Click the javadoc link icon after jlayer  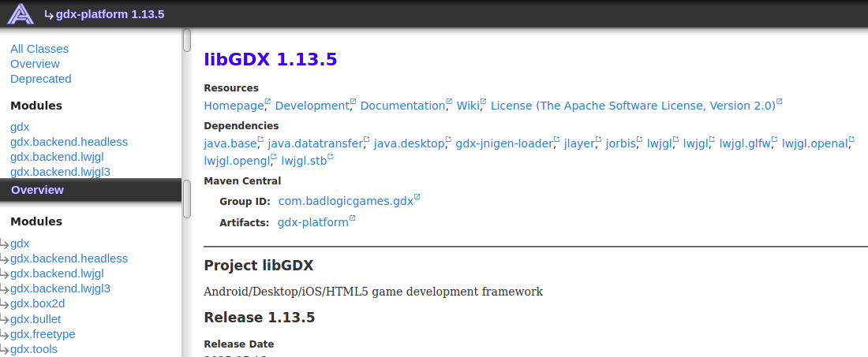(x=598, y=140)
